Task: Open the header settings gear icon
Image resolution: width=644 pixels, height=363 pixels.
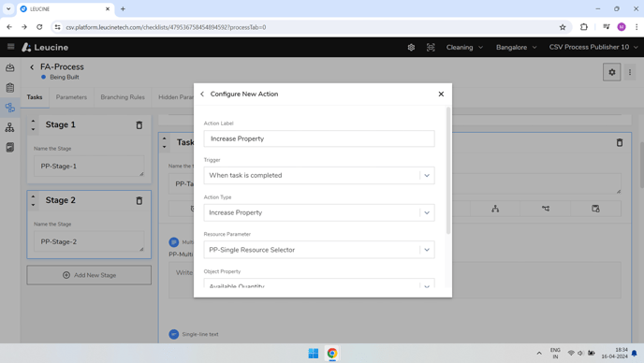Action: click(x=411, y=47)
